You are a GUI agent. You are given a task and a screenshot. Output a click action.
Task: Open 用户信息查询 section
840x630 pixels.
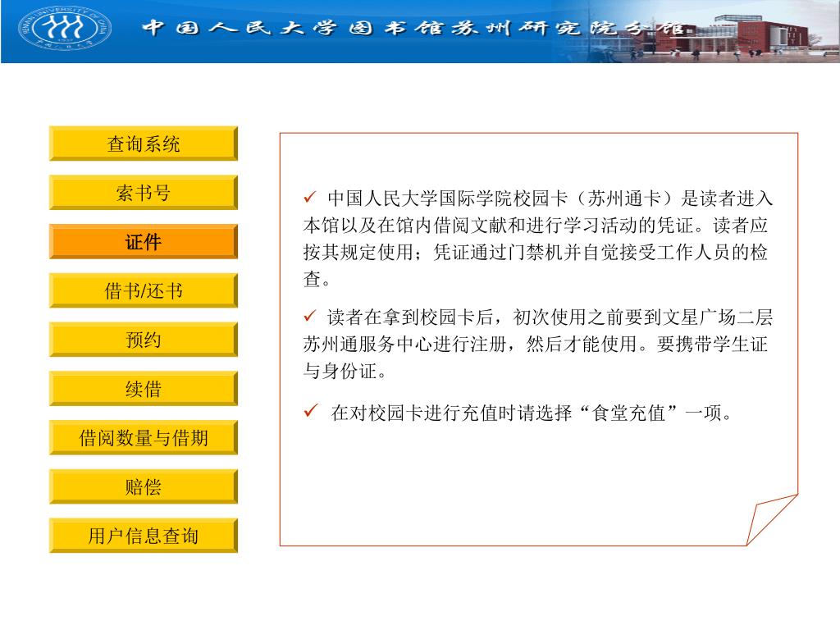(143, 536)
